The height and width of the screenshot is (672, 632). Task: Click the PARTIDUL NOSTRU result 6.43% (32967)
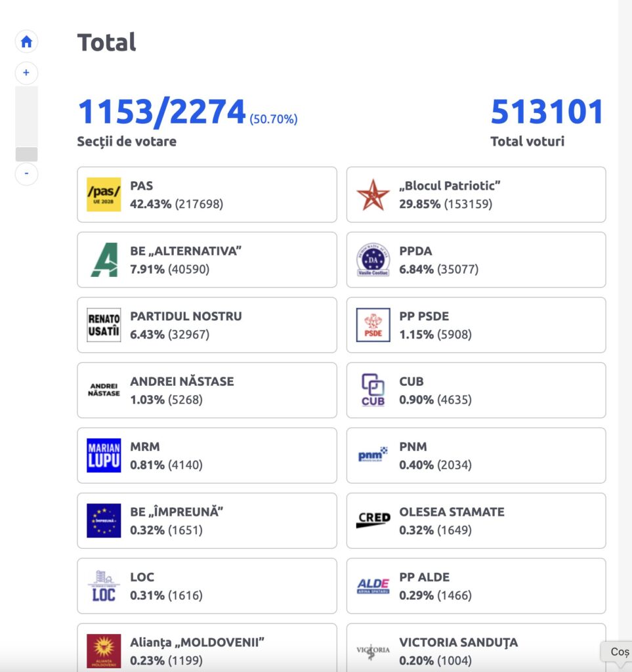[x=170, y=334]
